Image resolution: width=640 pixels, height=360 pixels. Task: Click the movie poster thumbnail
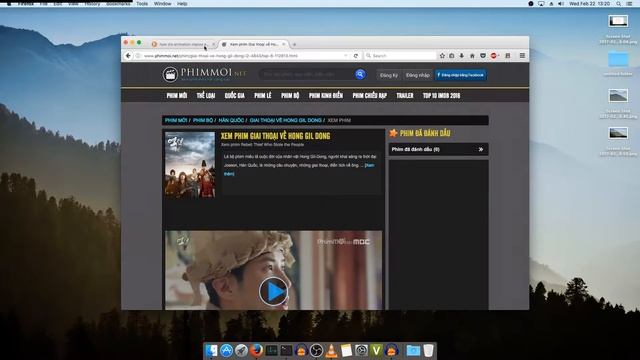coord(190,165)
